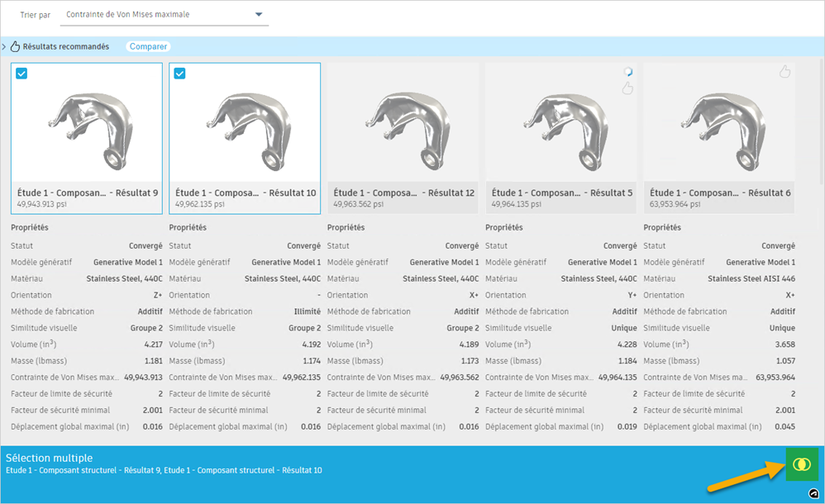Click the displacement value '0.045'
The width and height of the screenshot is (825, 504).
[785, 426]
